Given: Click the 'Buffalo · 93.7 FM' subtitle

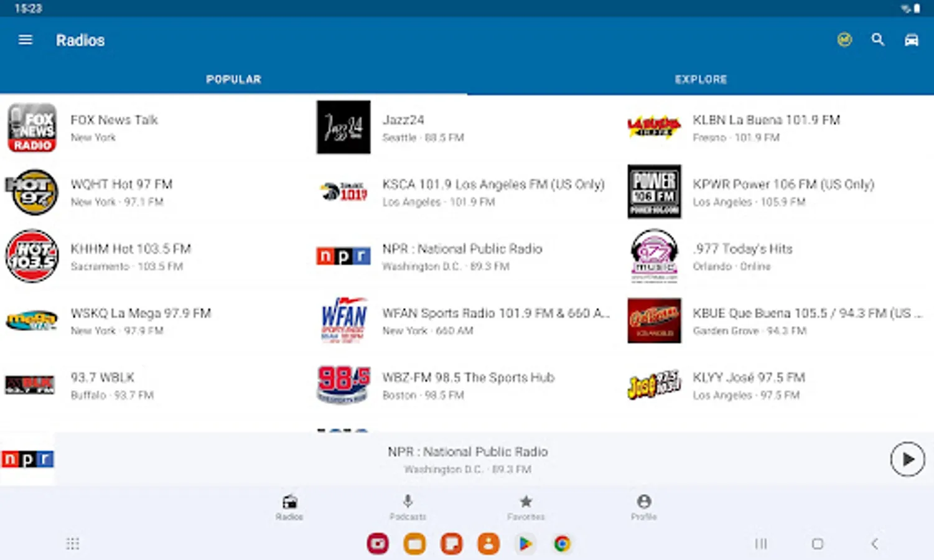Looking at the screenshot, I should pos(112,395).
